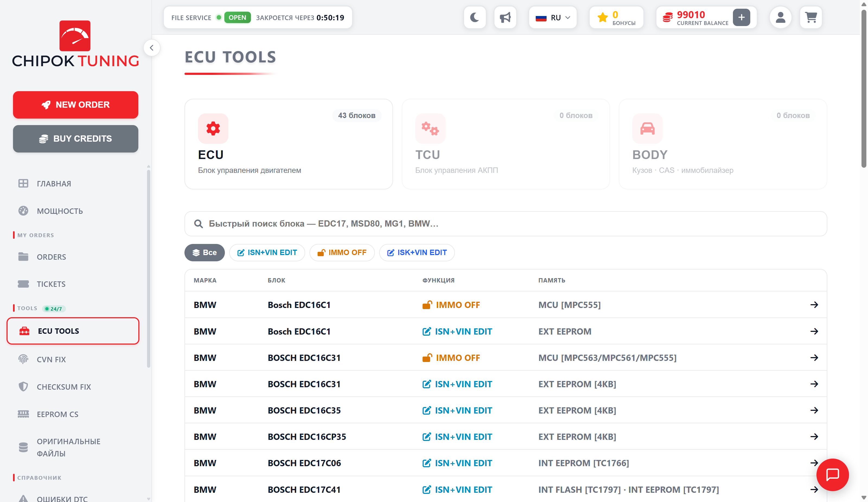Image resolution: width=868 pixels, height=502 pixels.
Task: Click the page vertical scrollbar
Action: tap(863, 90)
